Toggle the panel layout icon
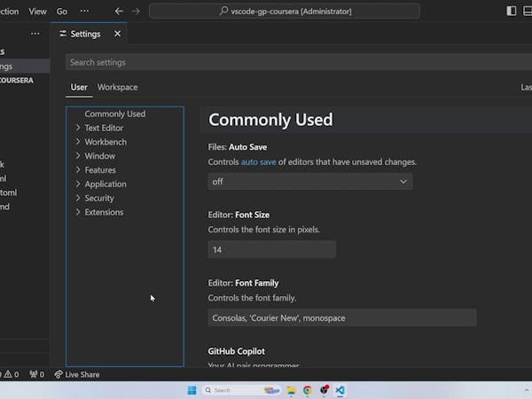 pyautogui.click(x=528, y=11)
